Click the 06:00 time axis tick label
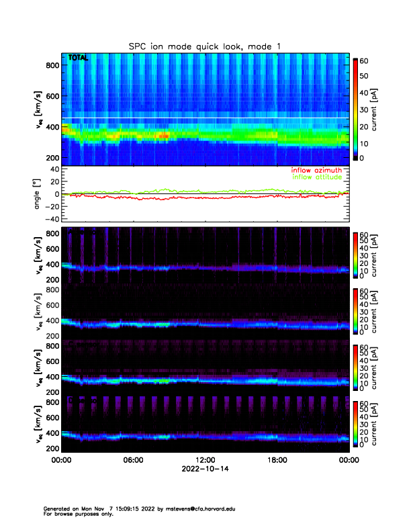411x532 pixels. tap(133, 460)
